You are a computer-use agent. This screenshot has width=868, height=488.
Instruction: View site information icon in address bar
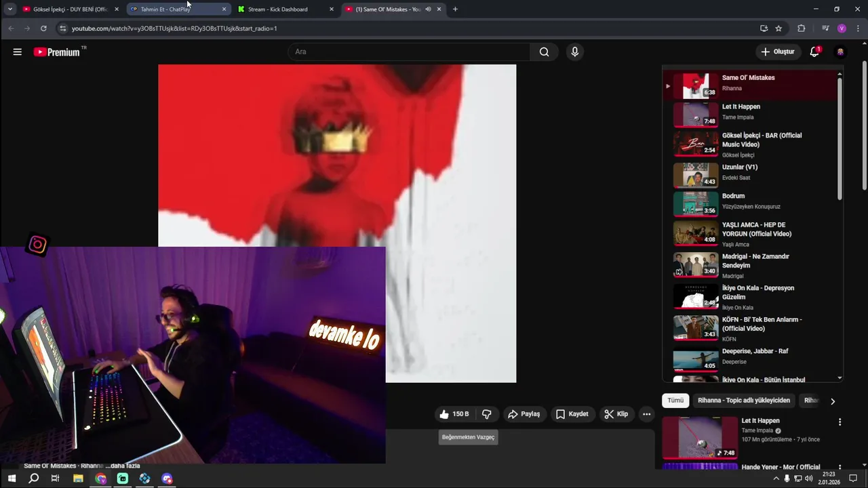[63, 28]
